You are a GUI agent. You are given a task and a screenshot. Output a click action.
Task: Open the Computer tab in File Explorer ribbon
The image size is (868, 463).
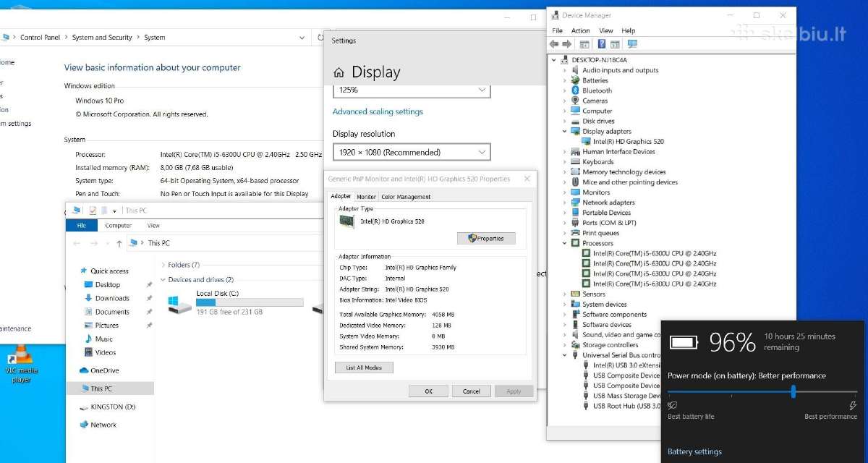(118, 226)
